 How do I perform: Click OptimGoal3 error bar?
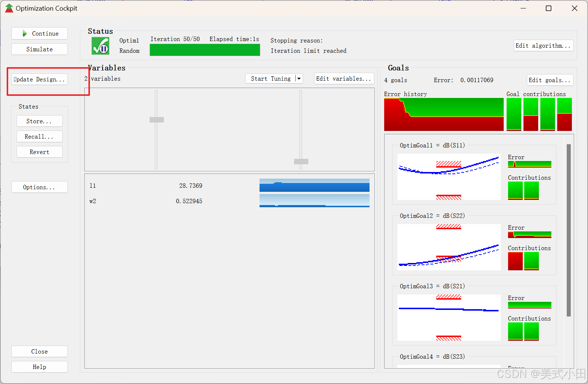click(x=530, y=305)
